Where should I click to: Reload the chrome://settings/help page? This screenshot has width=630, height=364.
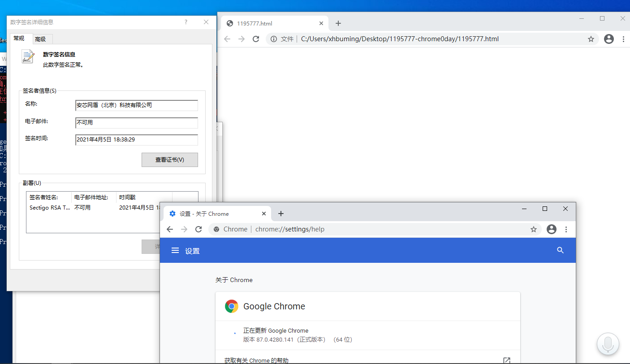198,229
